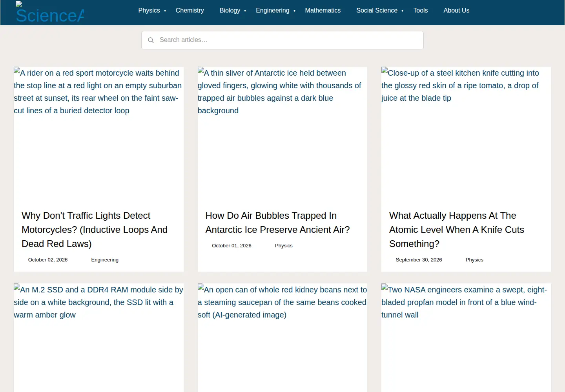Screen dimensions: 565x392
Task: Open the M.2 SSD and RAM image
Action: click(98, 338)
